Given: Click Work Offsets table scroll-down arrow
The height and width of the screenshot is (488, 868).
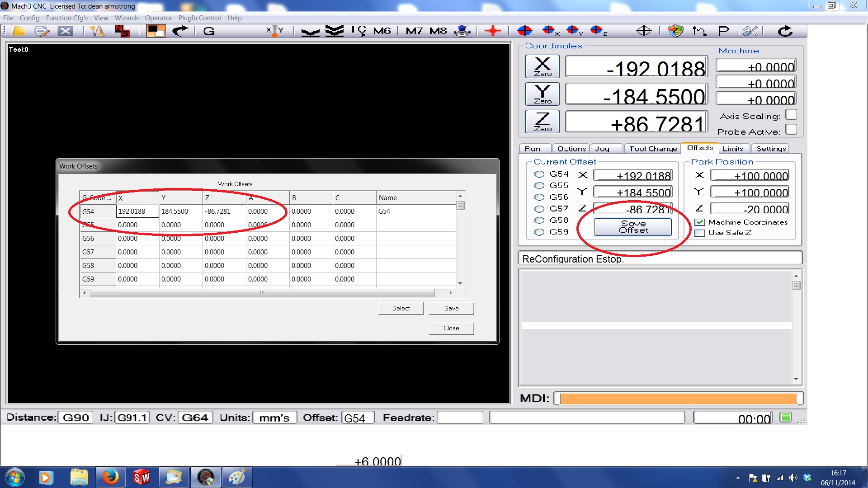Looking at the screenshot, I should (x=460, y=283).
